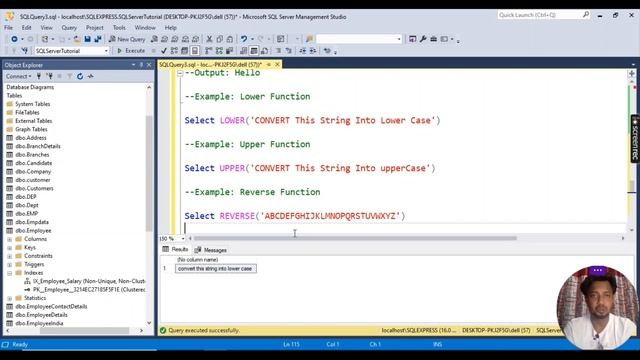This screenshot has width=640, height=360.
Task: Open the Query menu
Action: [x=69, y=27]
